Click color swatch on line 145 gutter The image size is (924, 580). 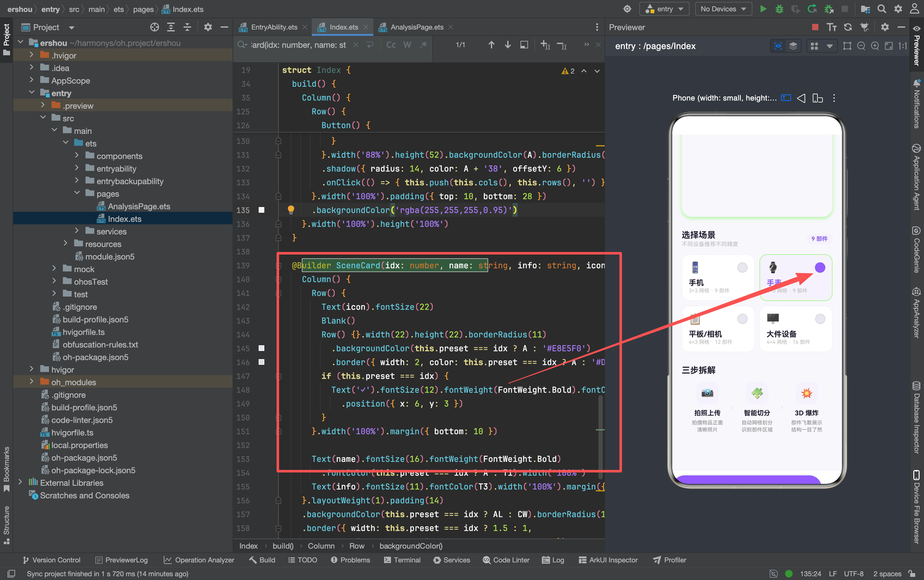click(x=261, y=348)
